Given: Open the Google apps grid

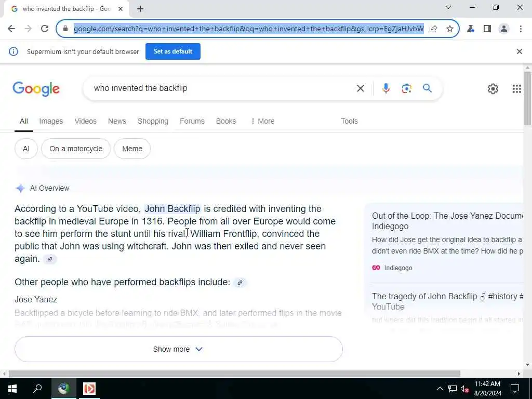Looking at the screenshot, I should pyautogui.click(x=516, y=88).
